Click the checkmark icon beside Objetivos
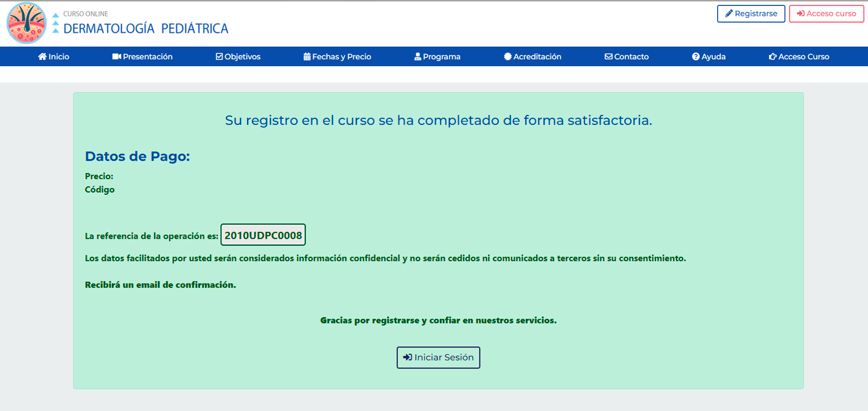This screenshot has width=868, height=411. point(219,56)
